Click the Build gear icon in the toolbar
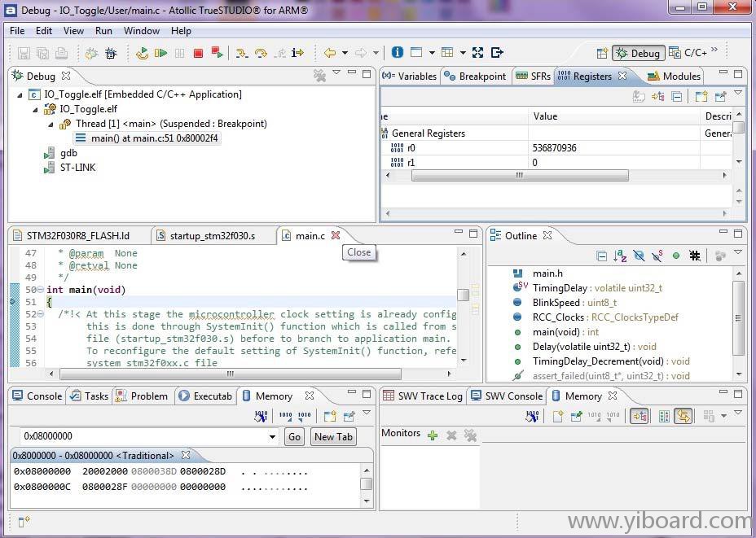The width and height of the screenshot is (756, 538). [91, 53]
